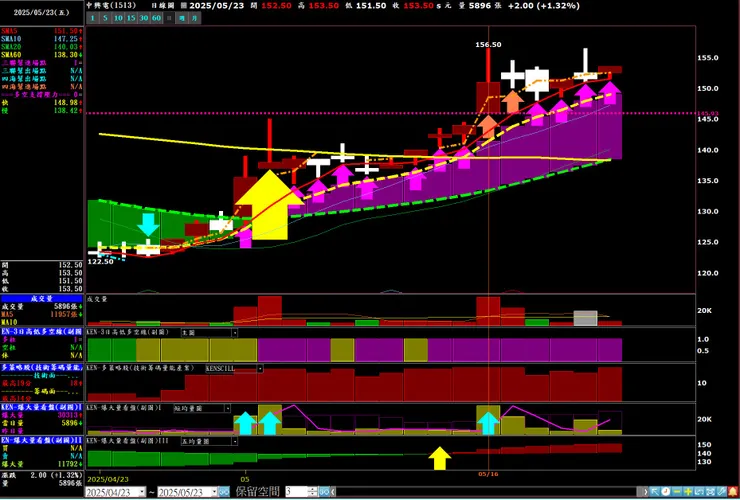Open the end date 2025/05/23 dropdown
The image size is (740, 500).
[214, 492]
